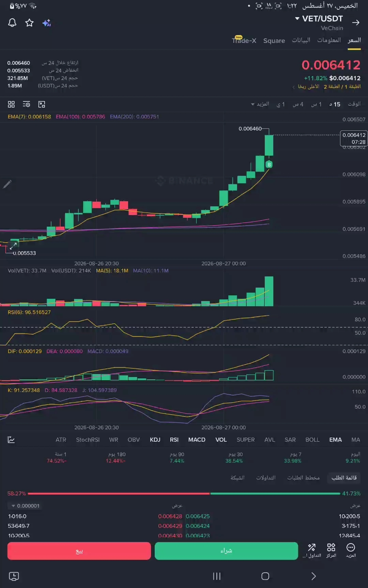Switch to المعلومات info tab
This screenshot has height=588, width=368.
click(329, 40)
